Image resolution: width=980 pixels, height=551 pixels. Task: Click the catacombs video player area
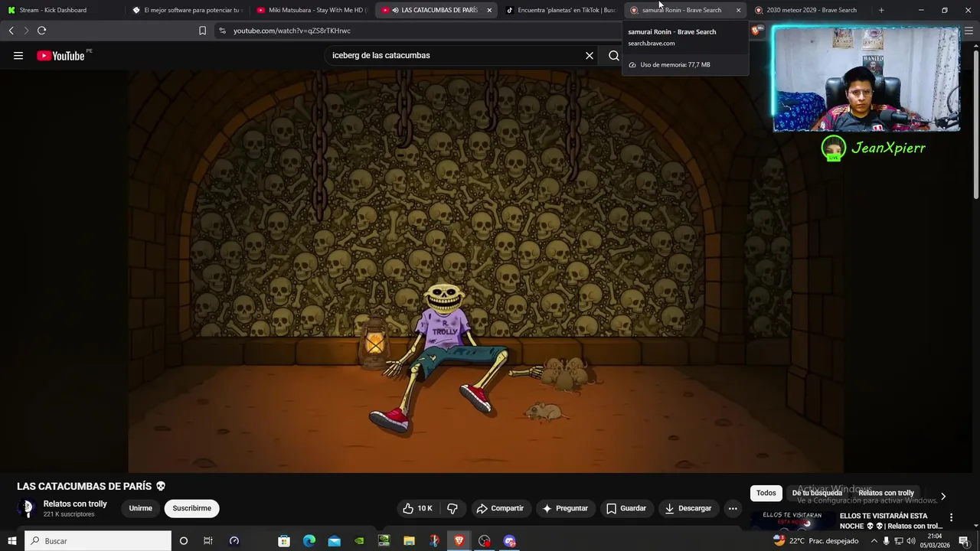pos(485,272)
